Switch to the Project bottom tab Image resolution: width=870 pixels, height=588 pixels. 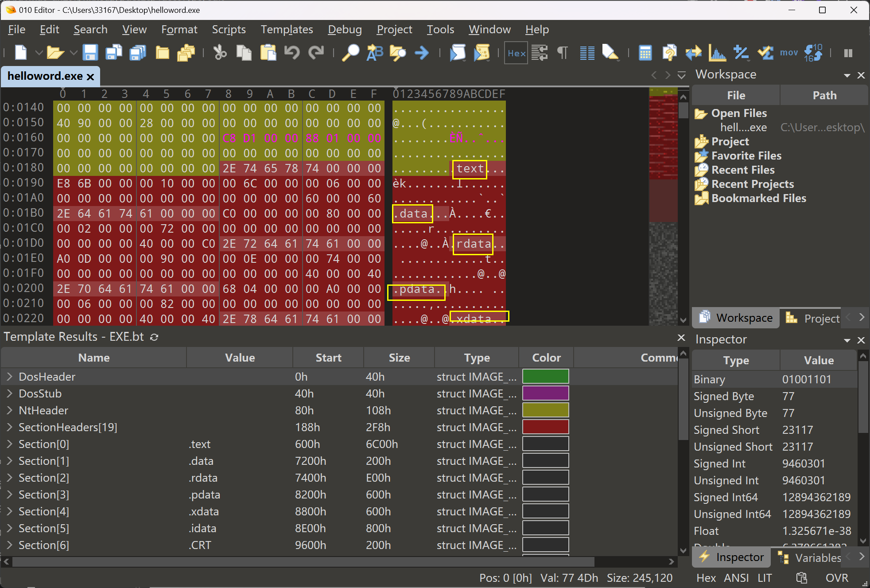point(812,318)
